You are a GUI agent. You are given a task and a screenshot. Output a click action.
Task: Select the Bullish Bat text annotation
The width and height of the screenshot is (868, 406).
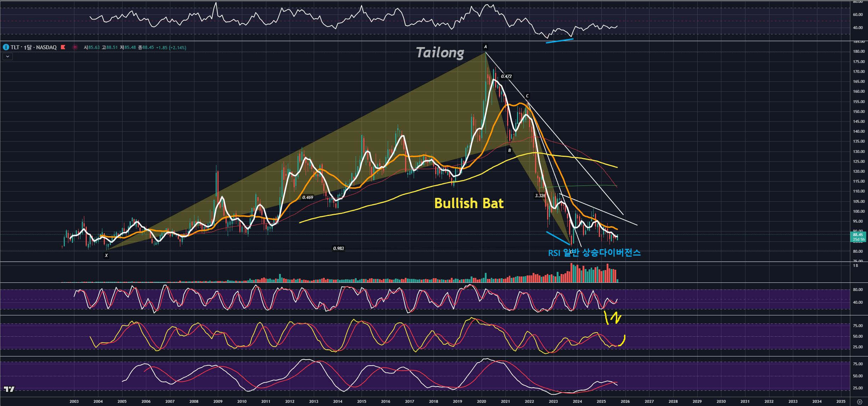tap(469, 203)
